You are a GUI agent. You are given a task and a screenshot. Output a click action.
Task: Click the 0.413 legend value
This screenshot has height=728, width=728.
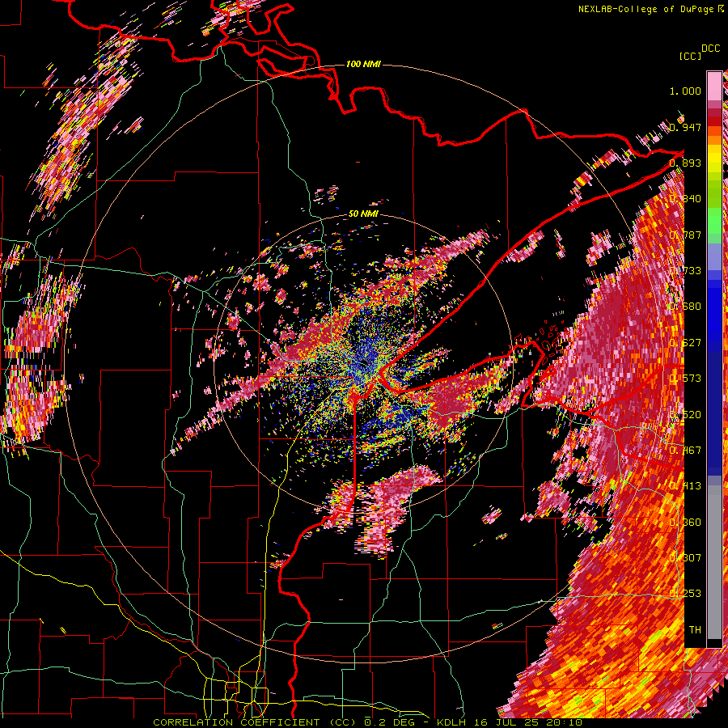coord(685,486)
